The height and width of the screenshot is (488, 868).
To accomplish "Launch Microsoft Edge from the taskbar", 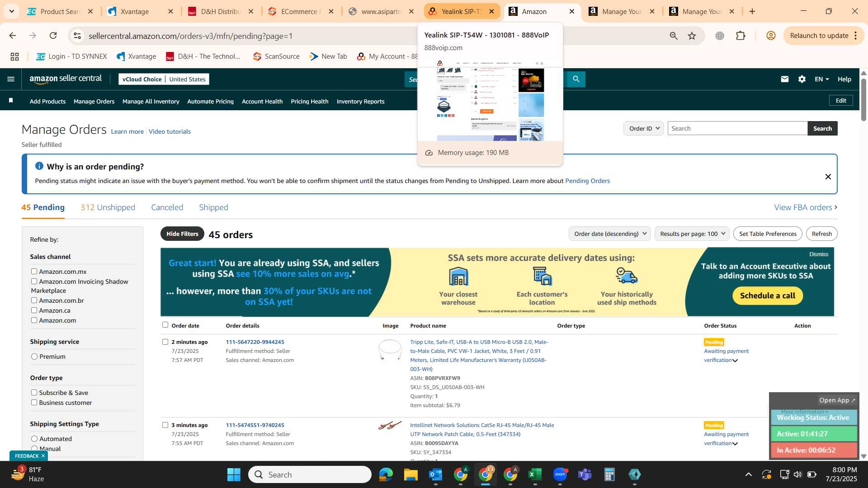I will (386, 474).
